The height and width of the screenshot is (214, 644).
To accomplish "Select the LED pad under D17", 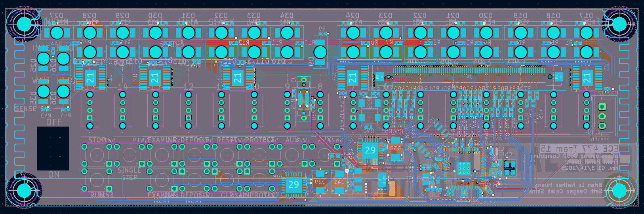I will [587, 32].
